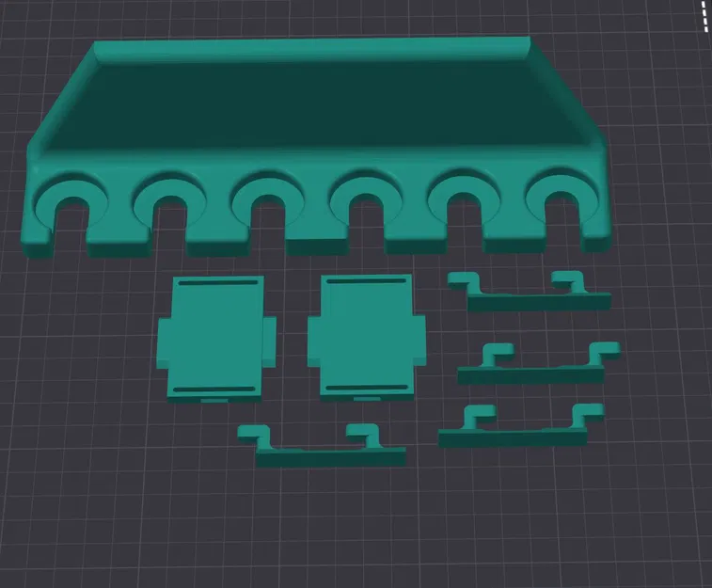Select the left slotted rectangular plate model
712x588 pixels.
[x=215, y=339]
